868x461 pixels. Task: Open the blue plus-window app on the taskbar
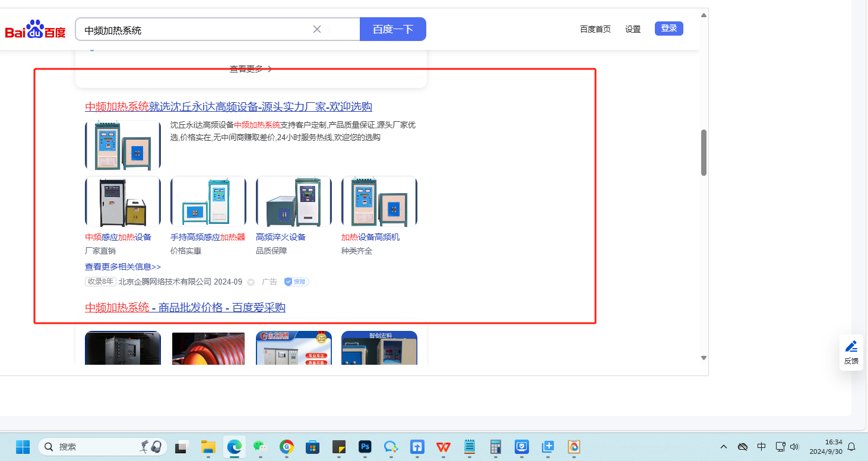click(548, 447)
